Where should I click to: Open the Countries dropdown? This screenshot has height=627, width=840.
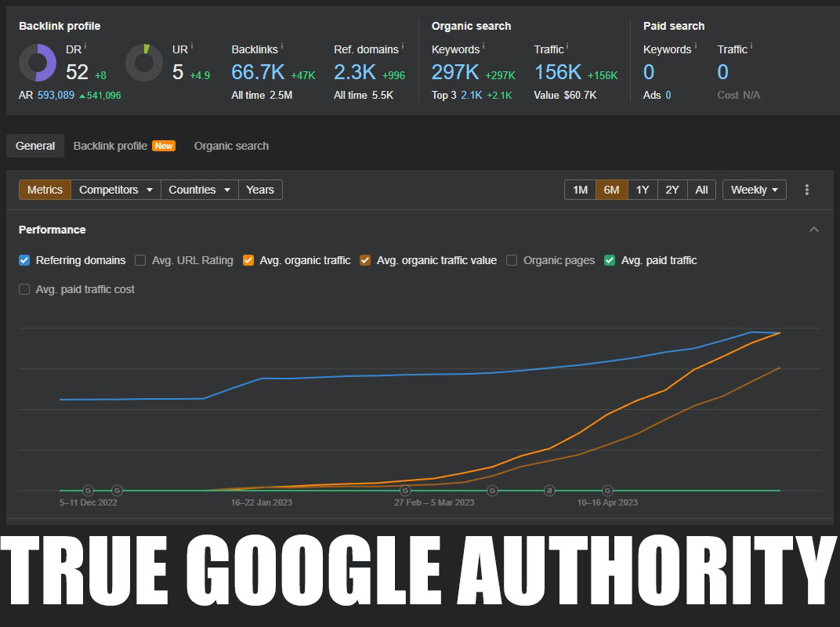pyautogui.click(x=198, y=190)
